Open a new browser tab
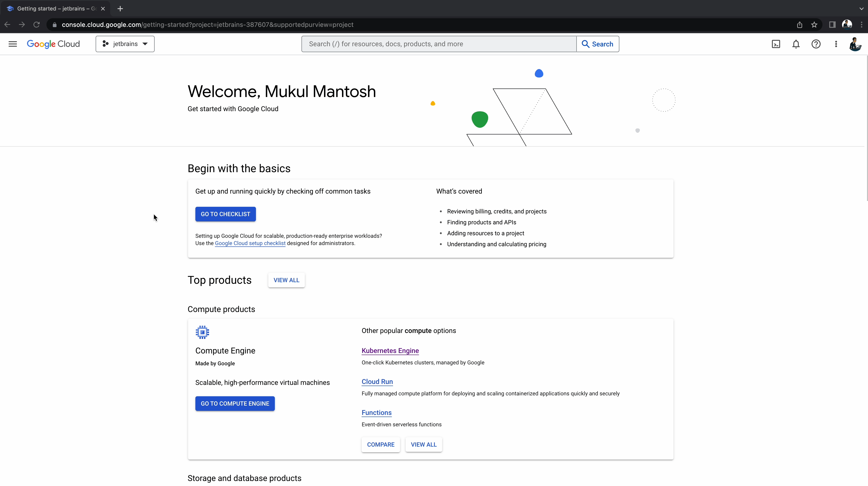The image size is (868, 486). (x=120, y=9)
